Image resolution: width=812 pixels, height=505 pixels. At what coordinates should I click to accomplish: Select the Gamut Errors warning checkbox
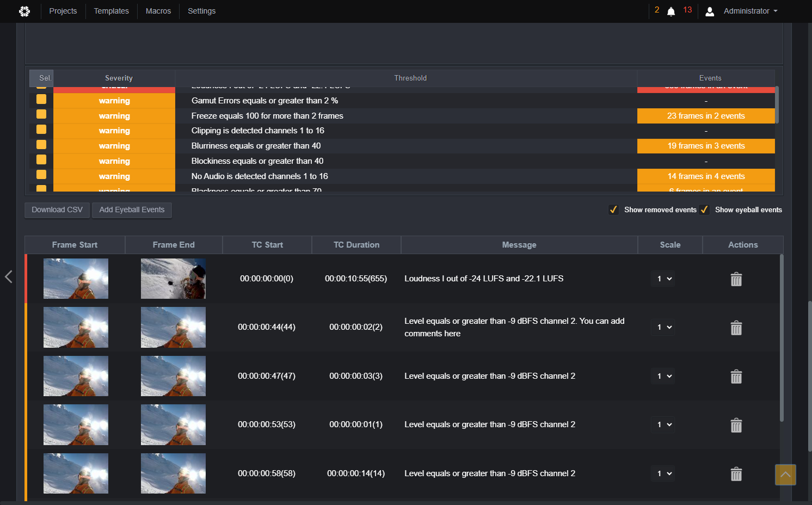pyautogui.click(x=41, y=99)
